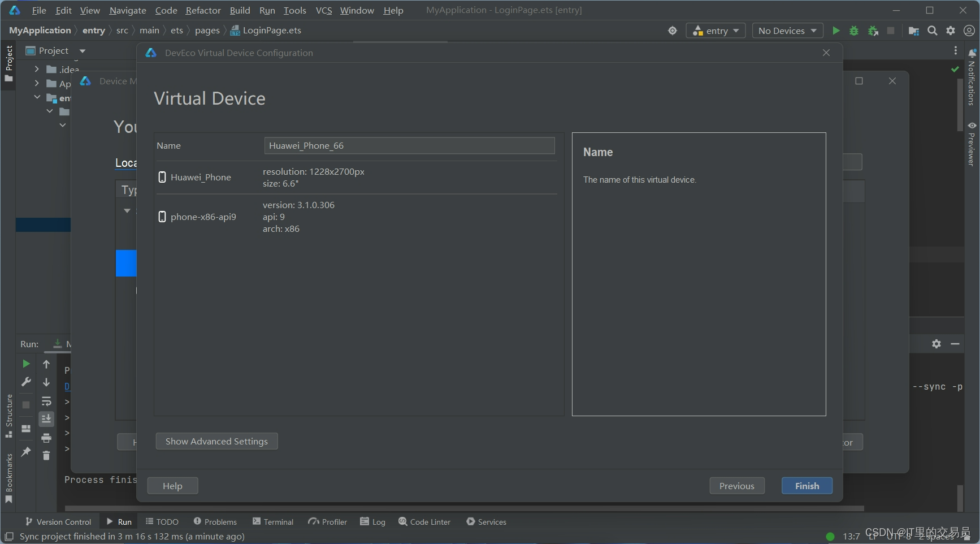Click the stop icon in main toolbar
Screen dimensions: 980x544
click(891, 31)
